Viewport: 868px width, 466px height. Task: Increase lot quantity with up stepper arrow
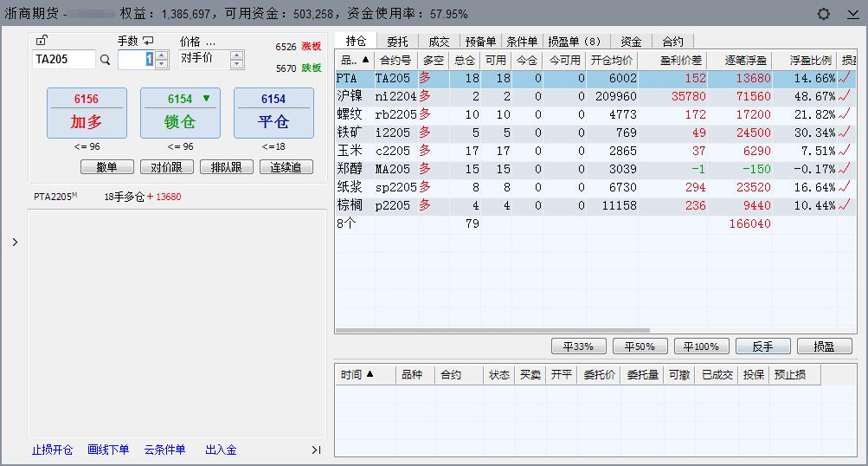pos(162,55)
